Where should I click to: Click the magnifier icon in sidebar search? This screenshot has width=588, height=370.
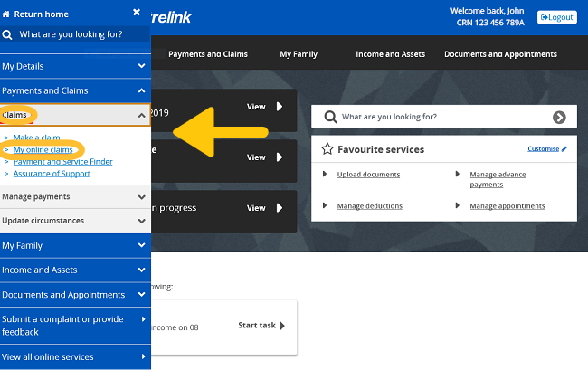[8, 34]
